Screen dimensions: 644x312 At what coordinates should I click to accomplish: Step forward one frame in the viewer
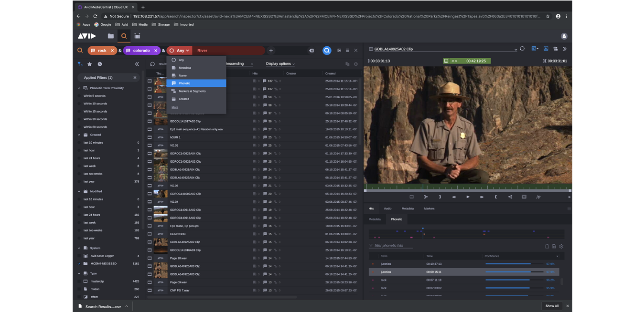point(482,197)
